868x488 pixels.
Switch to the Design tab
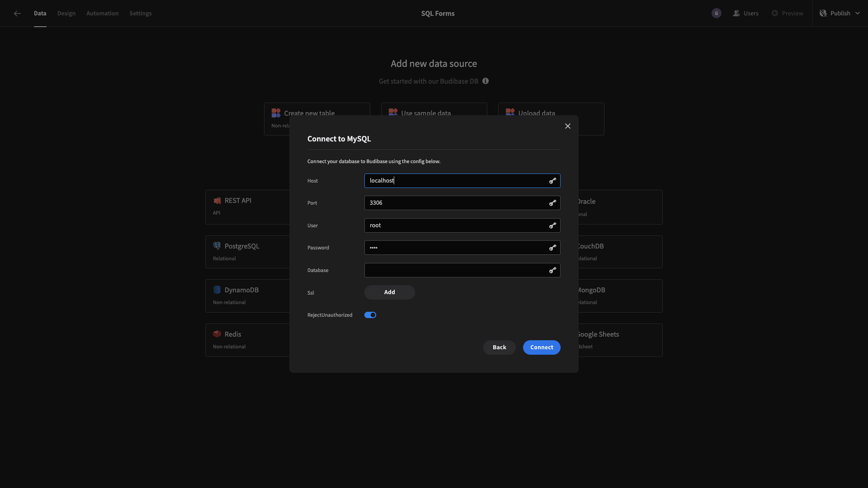(x=66, y=13)
